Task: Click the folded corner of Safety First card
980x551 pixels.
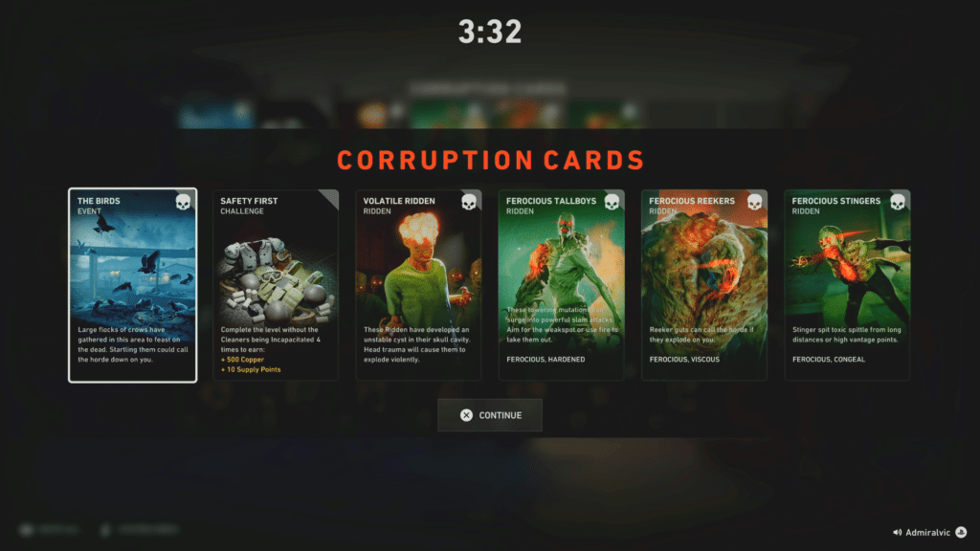Action: click(x=329, y=199)
